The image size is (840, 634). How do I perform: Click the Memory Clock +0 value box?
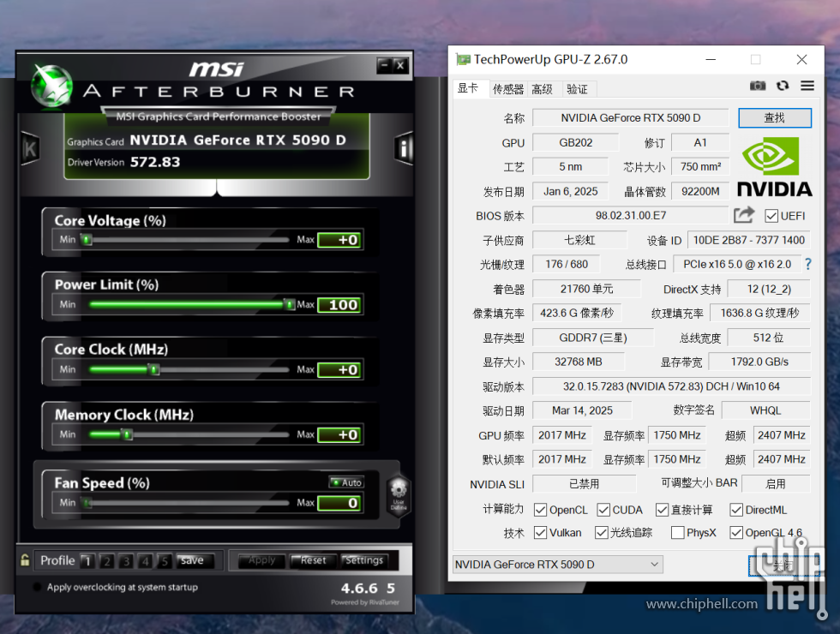[339, 435]
